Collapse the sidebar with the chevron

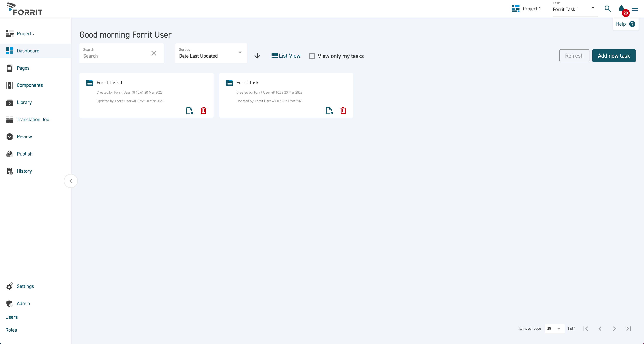coord(71,181)
